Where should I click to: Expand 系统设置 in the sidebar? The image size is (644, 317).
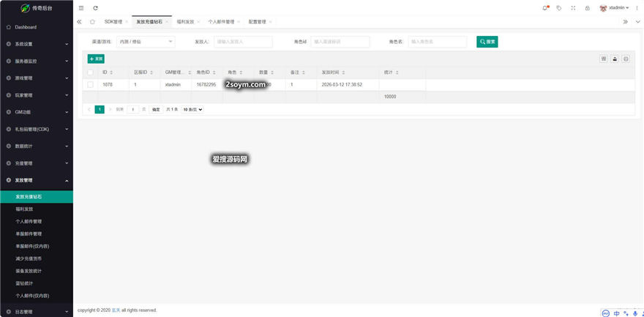[x=37, y=44]
